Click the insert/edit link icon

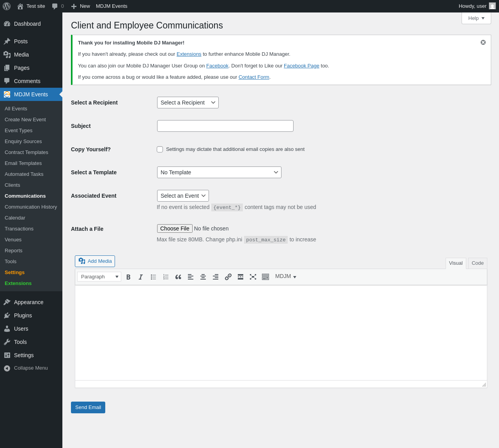tap(228, 277)
